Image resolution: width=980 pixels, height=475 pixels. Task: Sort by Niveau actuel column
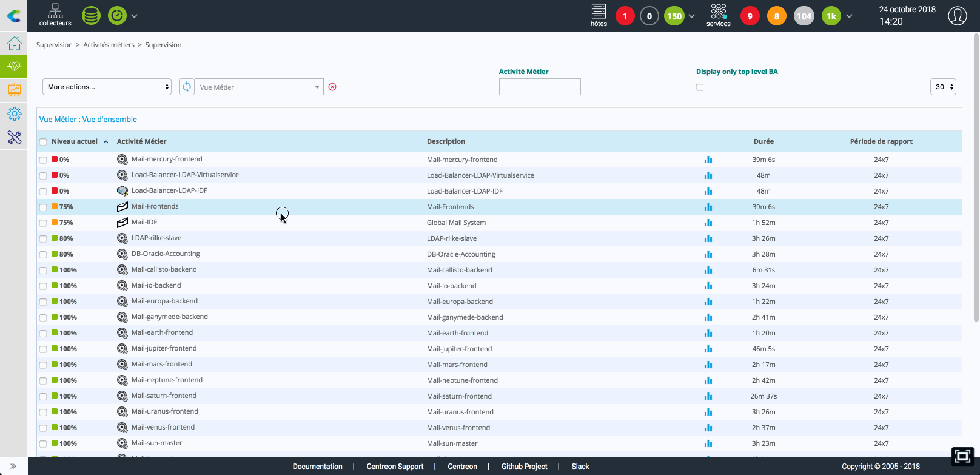[75, 141]
